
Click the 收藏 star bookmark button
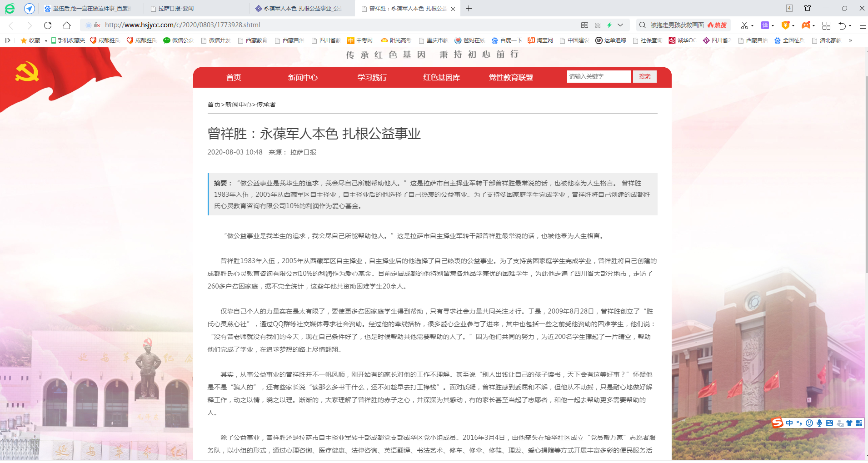(30, 40)
